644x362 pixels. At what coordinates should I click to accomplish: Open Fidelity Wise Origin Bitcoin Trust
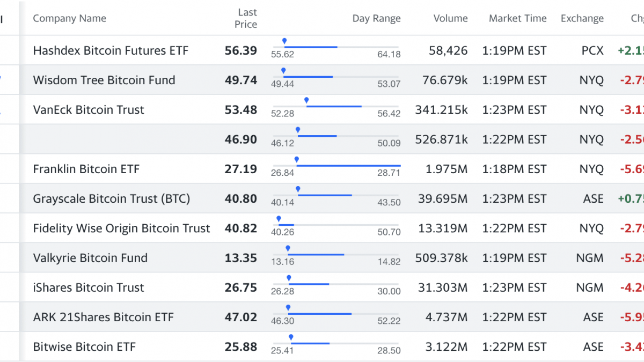pos(121,228)
